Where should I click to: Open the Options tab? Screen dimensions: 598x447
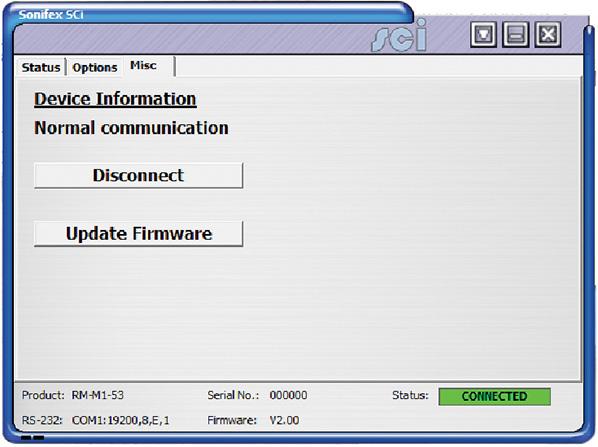coord(95,68)
